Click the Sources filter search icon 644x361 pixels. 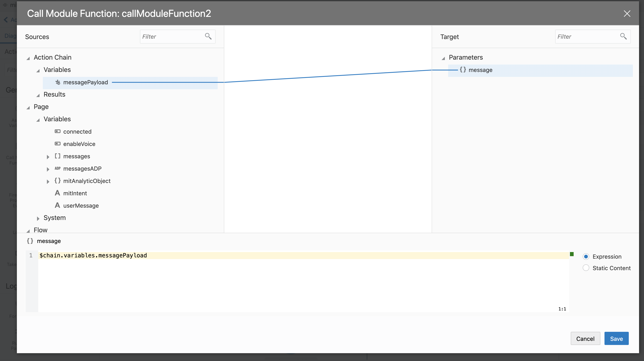tap(208, 36)
